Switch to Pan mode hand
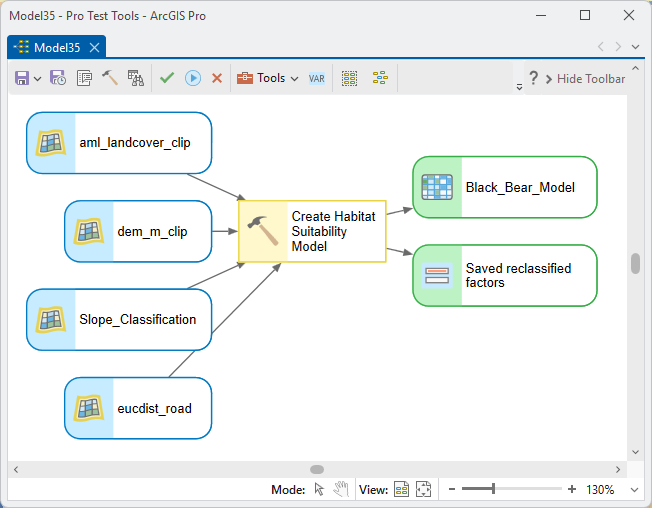 [x=341, y=489]
